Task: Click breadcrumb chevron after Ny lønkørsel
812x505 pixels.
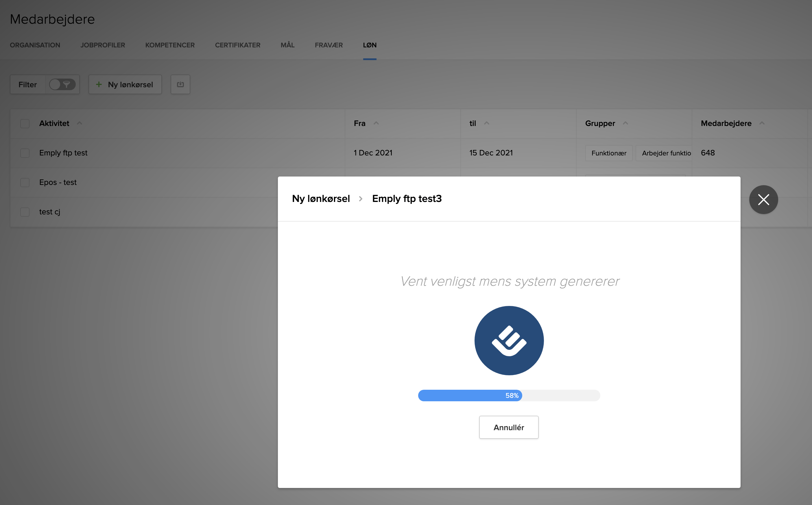Action: click(x=361, y=199)
